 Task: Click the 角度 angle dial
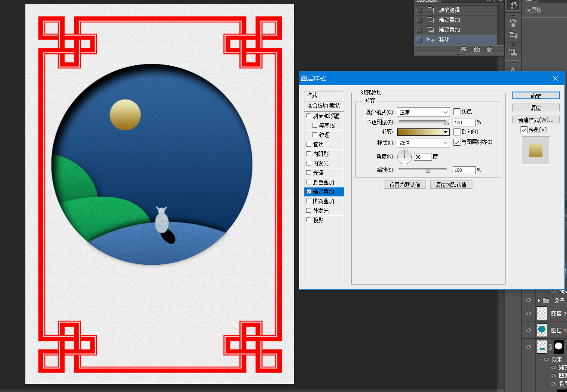tap(405, 157)
